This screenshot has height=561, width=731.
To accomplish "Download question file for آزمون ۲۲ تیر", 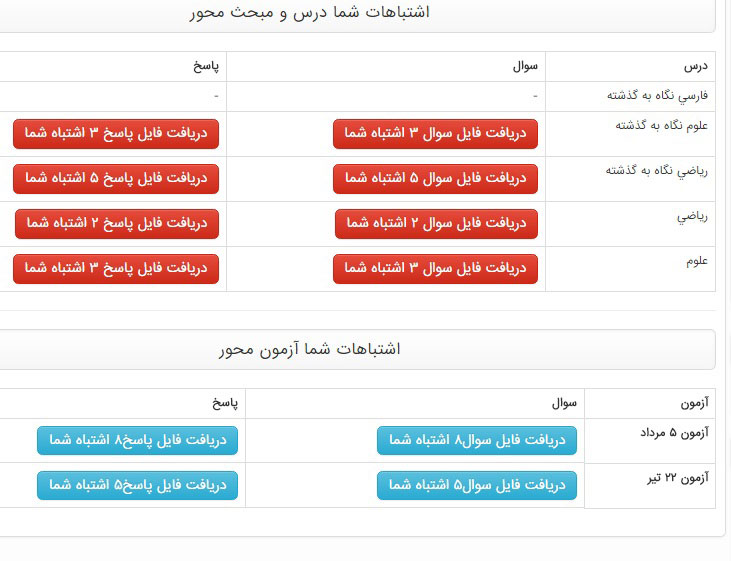I will [477, 485].
